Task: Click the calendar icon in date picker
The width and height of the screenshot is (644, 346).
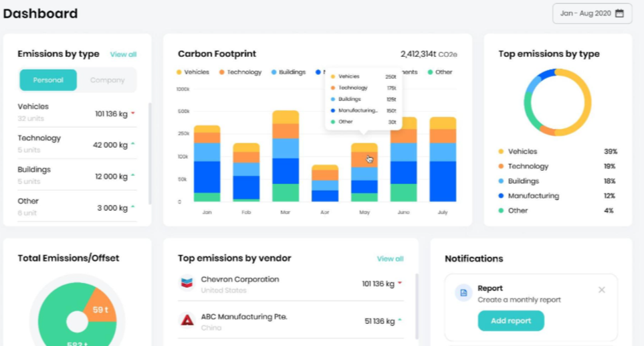Action: tap(619, 13)
